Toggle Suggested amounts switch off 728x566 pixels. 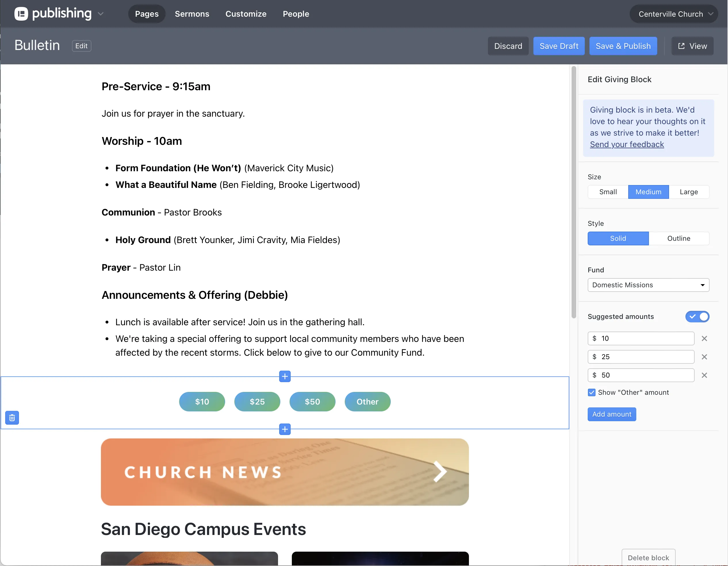[x=697, y=317]
